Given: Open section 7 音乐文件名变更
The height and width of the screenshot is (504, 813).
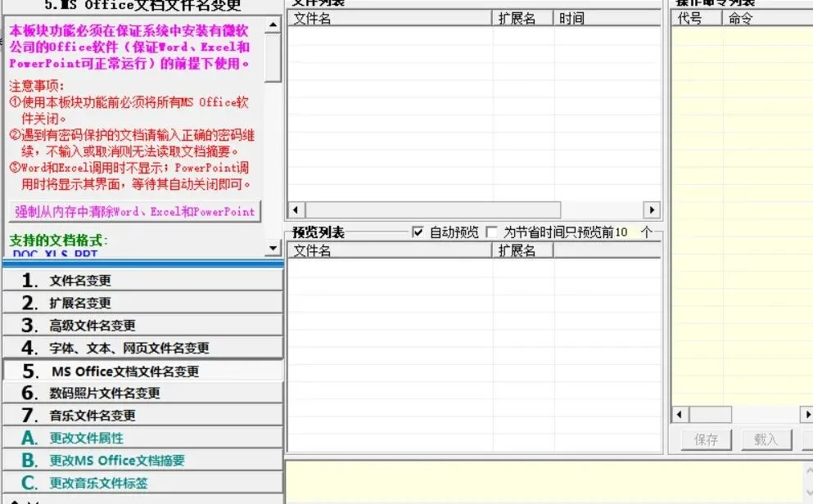Looking at the screenshot, I should coord(142,415).
